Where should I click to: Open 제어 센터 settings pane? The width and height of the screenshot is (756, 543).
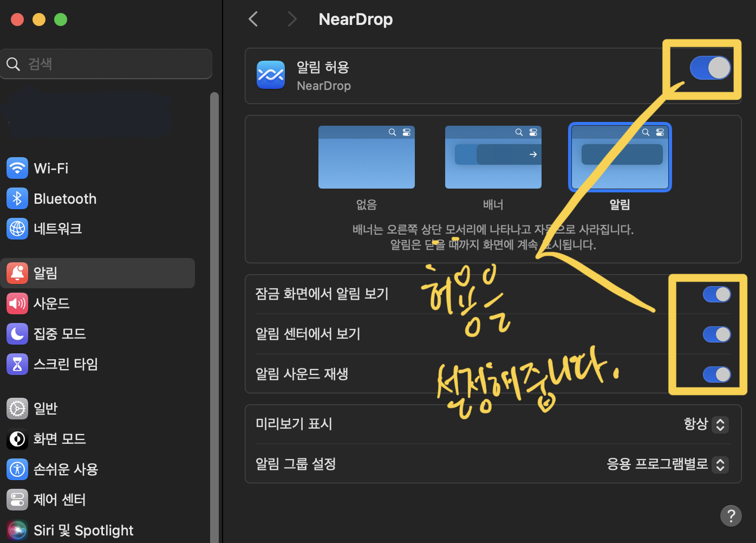coord(97,500)
